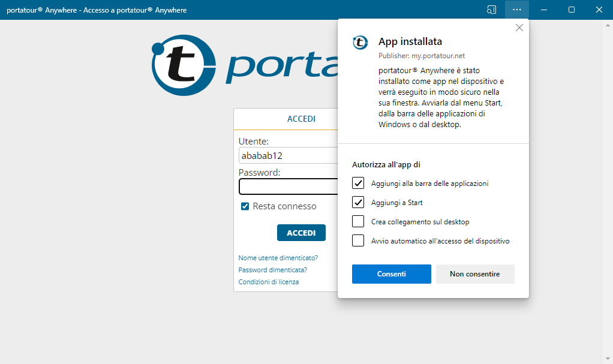
Task: Click the Utente: field label
Action: click(253, 141)
